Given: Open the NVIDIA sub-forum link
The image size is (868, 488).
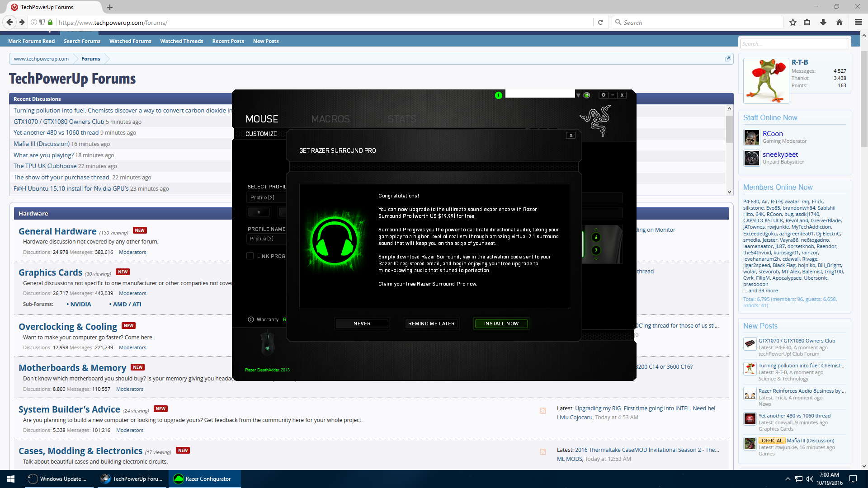Looking at the screenshot, I should coord(80,304).
